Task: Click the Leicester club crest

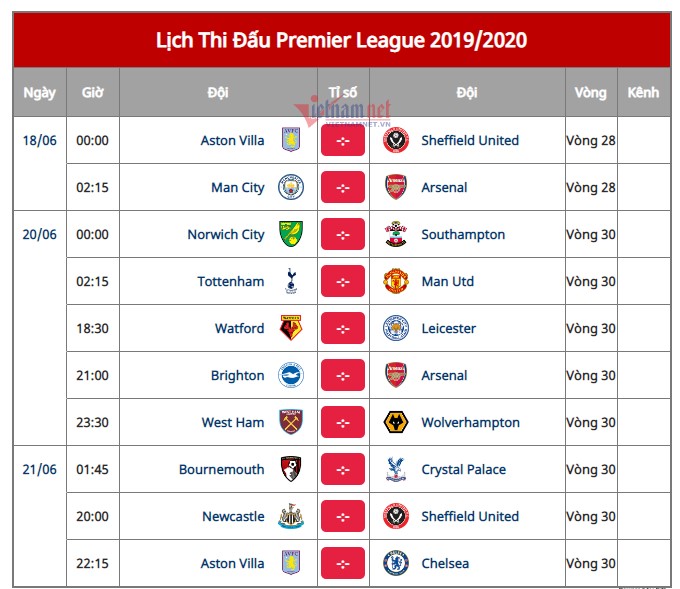Action: pos(396,328)
